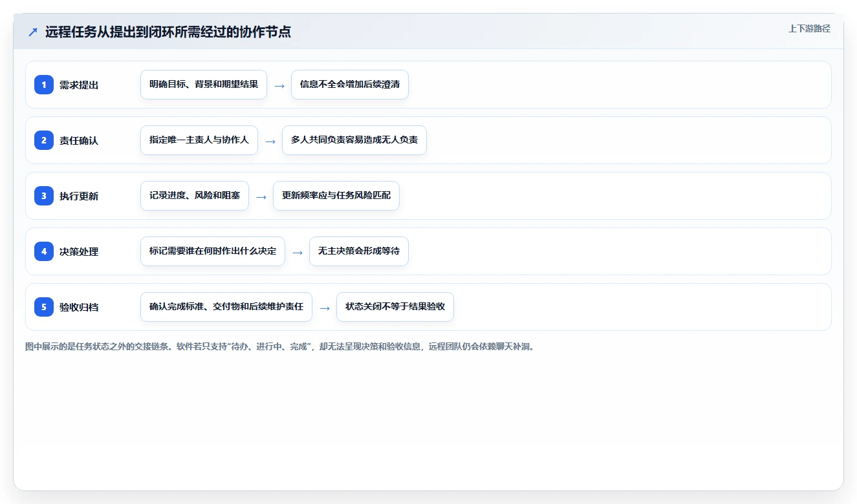Image resolution: width=857 pixels, height=504 pixels.
Task: Click the 验收归档 step label
Action: 79,307
